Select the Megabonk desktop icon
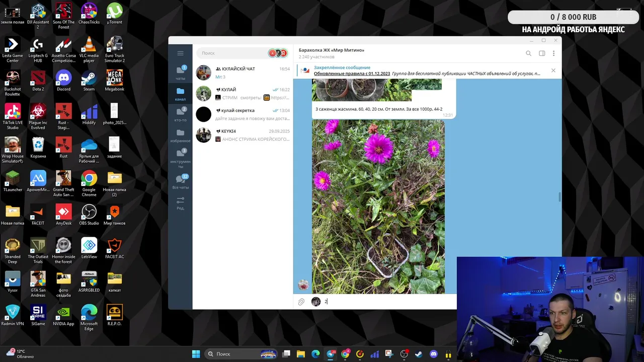The width and height of the screenshot is (644, 362). click(114, 80)
